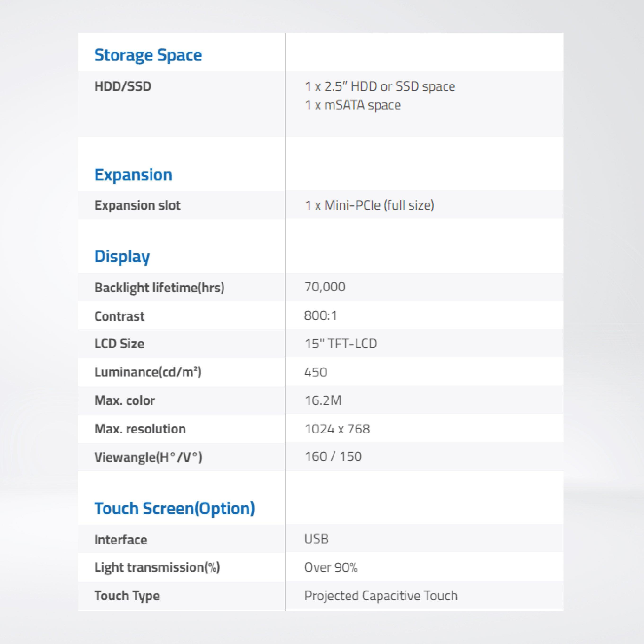The height and width of the screenshot is (644, 644).
Task: Select the Contrast row label
Action: pos(119,316)
